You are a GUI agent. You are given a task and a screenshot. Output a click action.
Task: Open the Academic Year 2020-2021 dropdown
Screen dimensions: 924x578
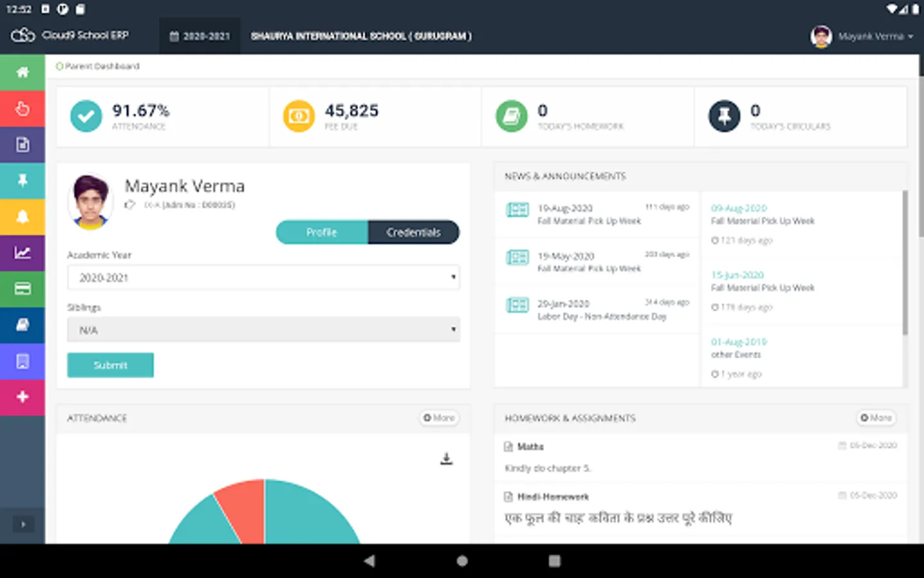pos(263,277)
